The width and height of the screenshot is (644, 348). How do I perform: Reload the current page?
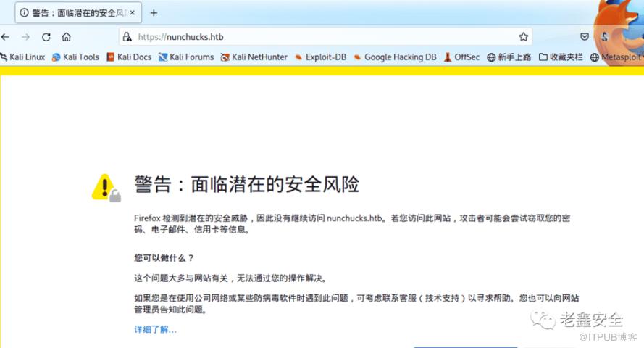(x=46, y=37)
